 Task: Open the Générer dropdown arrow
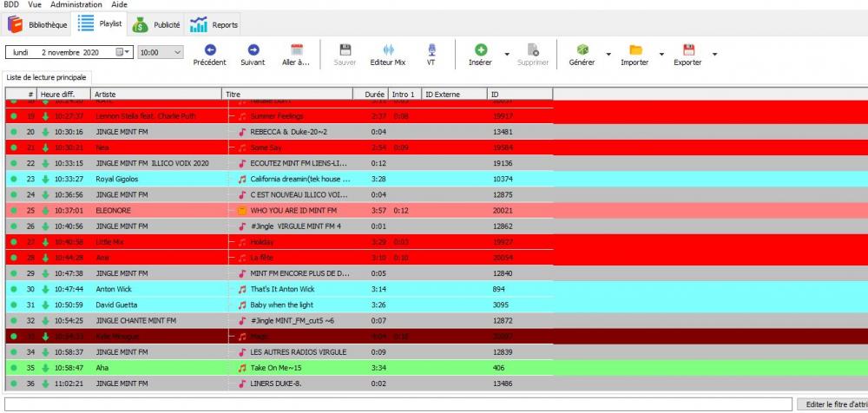[x=608, y=55]
